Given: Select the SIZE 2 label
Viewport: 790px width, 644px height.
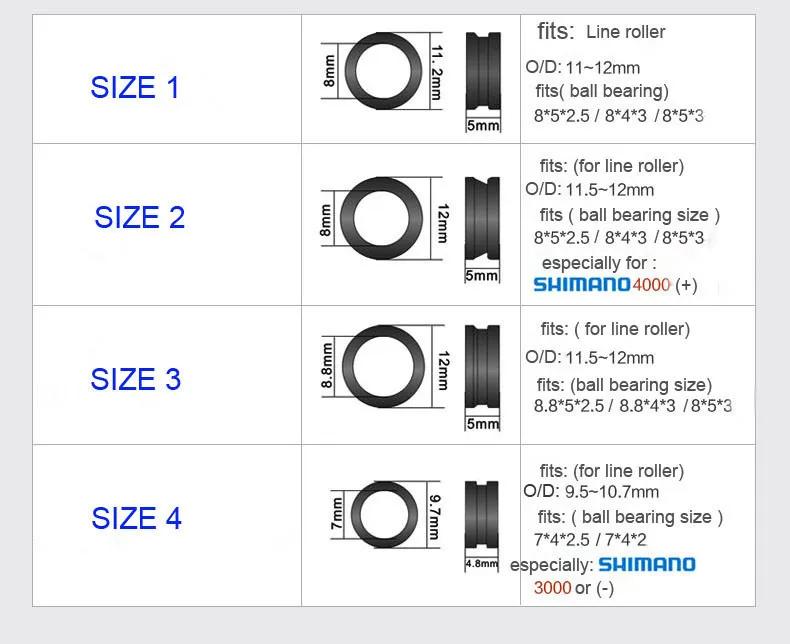Looking at the screenshot, I should tap(139, 218).
